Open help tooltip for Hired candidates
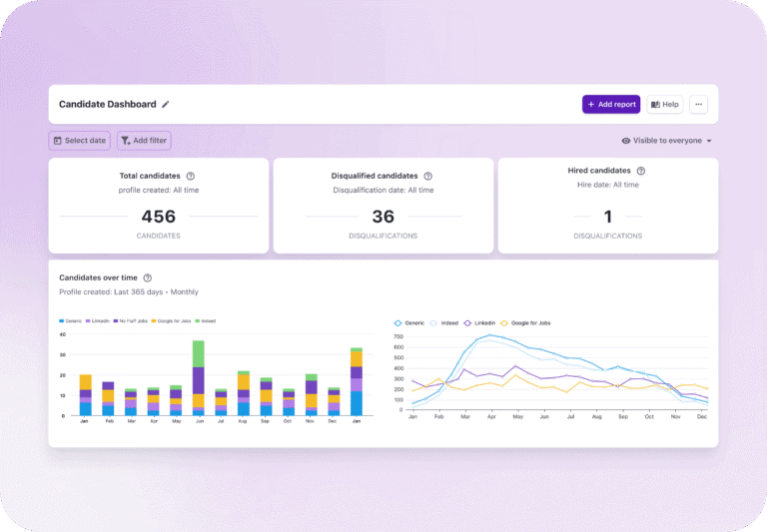The image size is (767, 532). (x=641, y=171)
